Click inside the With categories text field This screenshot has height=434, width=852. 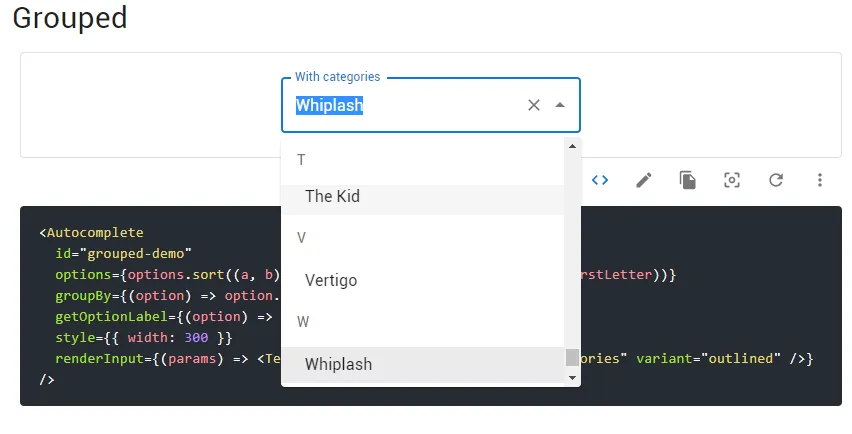[420, 105]
